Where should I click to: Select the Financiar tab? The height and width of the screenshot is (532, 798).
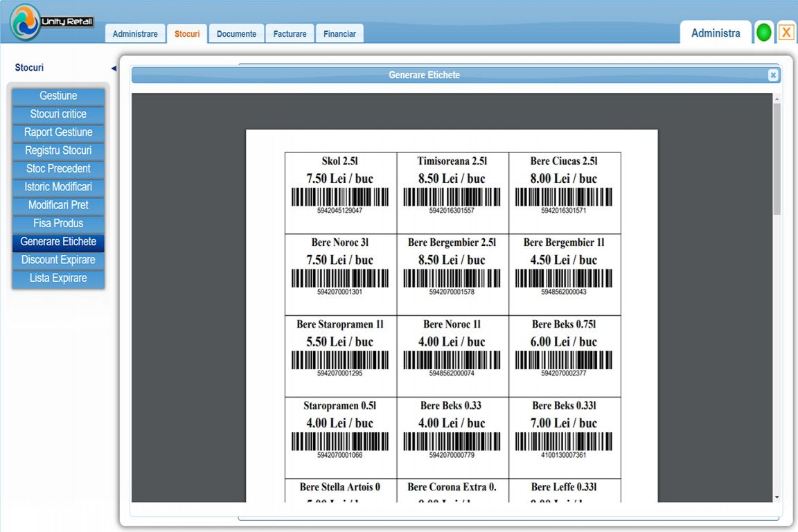(x=339, y=34)
